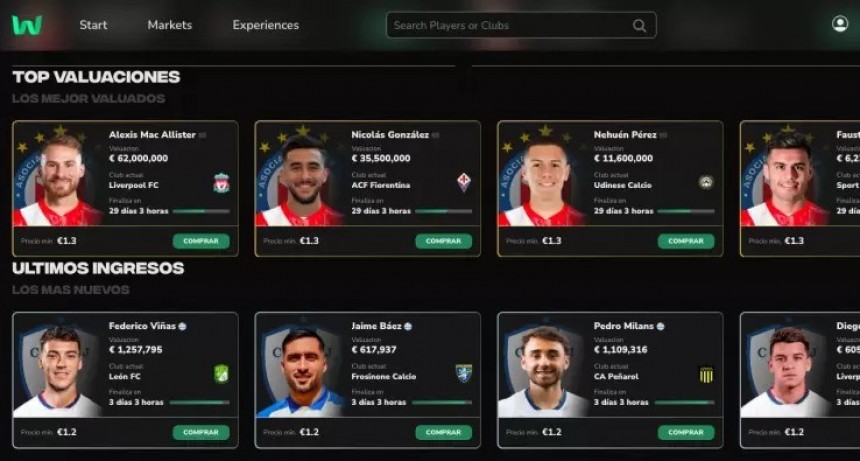Click the Frosinone Calcio club crest
This screenshot has height=461, width=860.
tap(464, 373)
